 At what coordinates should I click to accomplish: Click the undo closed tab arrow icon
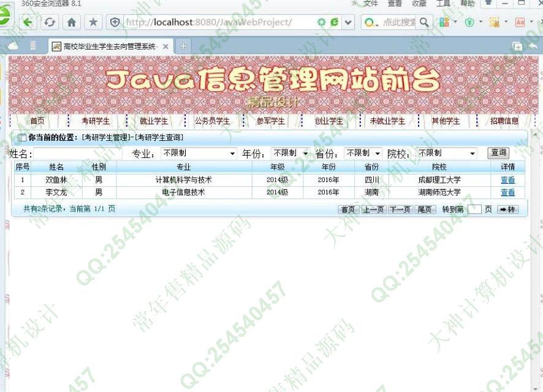click(533, 46)
